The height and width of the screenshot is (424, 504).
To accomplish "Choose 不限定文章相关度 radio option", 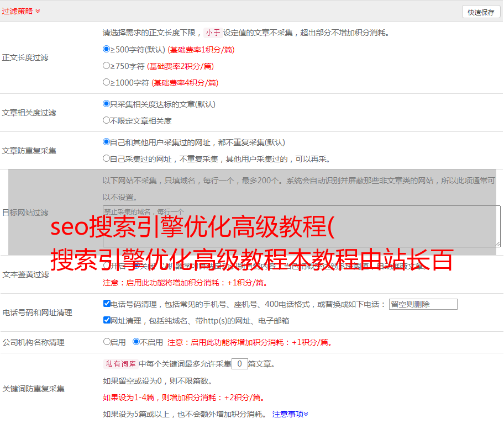I will coord(107,120).
